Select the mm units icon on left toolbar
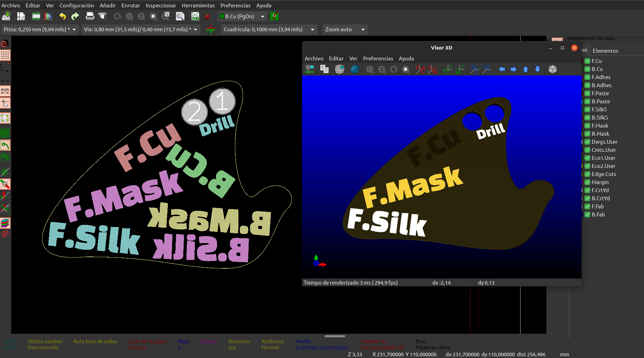The height and width of the screenshot is (358, 644). coord(5,91)
